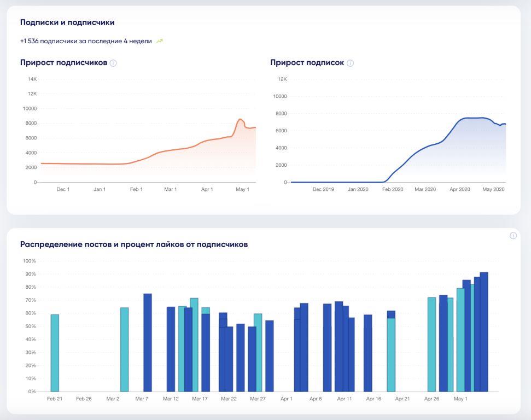Click the 14K axis label
The image size is (531, 420).
tap(32, 79)
